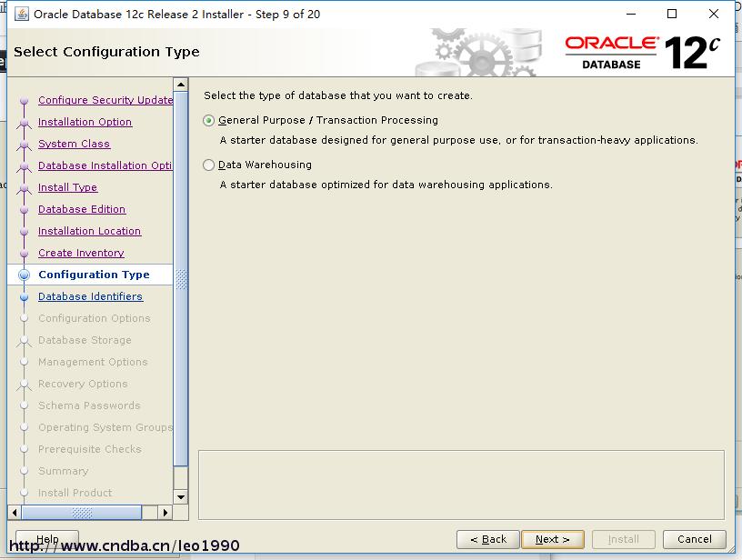Go Back to previous step

488,539
